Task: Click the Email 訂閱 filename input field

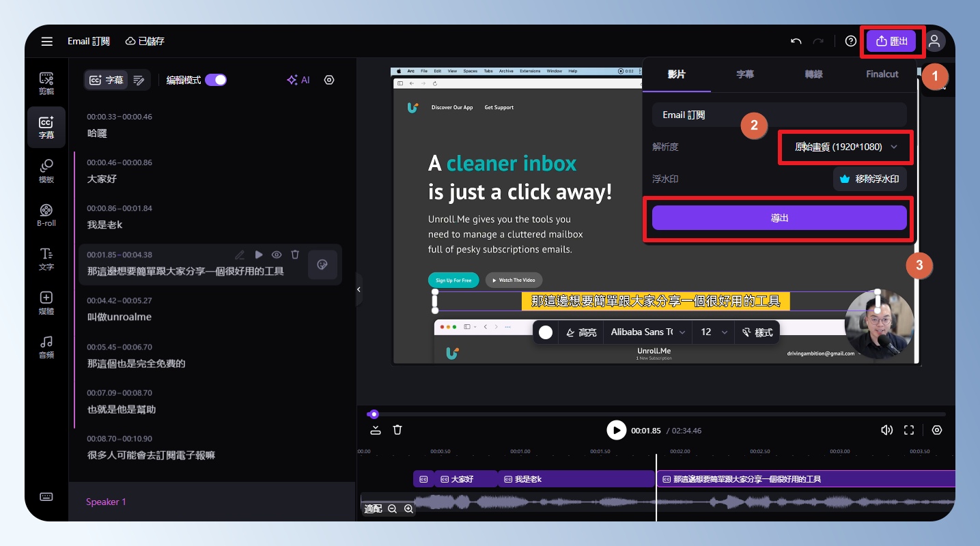Action: click(779, 115)
